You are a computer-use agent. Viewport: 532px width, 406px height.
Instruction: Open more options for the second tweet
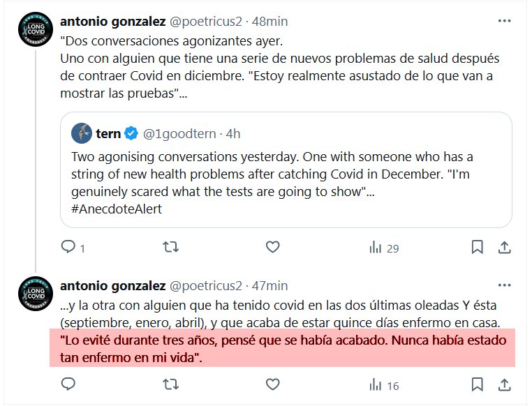coord(503,285)
